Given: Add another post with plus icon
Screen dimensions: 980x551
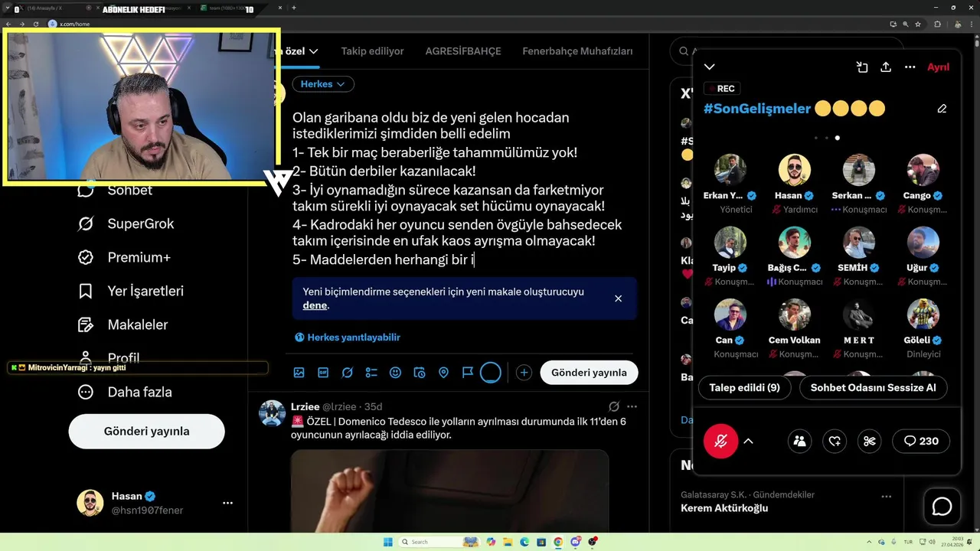Looking at the screenshot, I should tap(524, 373).
